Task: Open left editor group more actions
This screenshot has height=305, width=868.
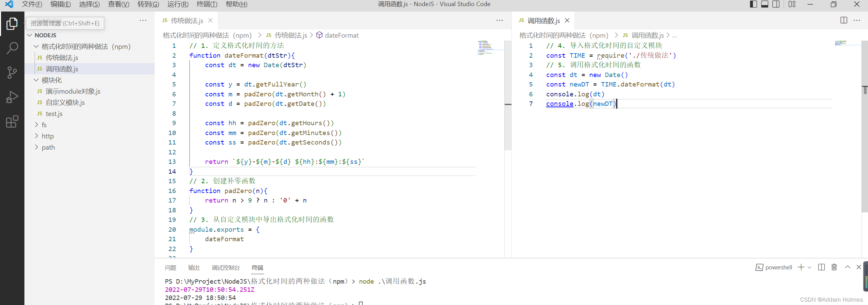Action: 500,21
